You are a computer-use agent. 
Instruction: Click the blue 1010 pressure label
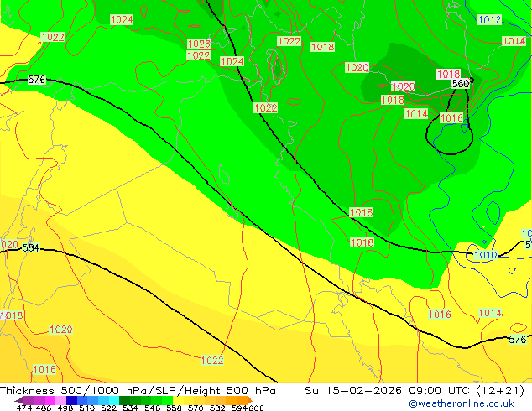(x=485, y=255)
